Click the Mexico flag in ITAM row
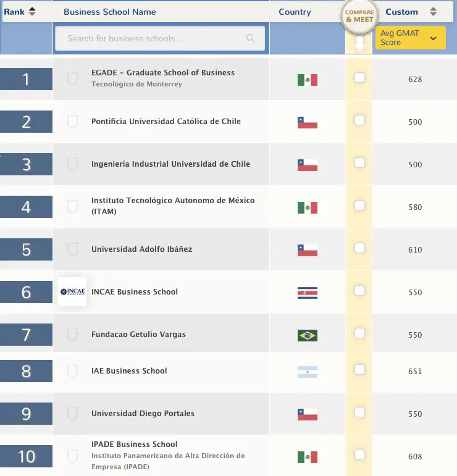This screenshot has height=476, width=457. coord(308,208)
